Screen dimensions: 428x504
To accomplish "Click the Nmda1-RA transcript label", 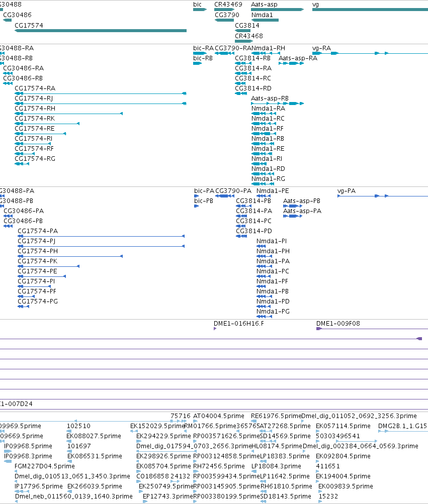I will pyautogui.click(x=268, y=109).
